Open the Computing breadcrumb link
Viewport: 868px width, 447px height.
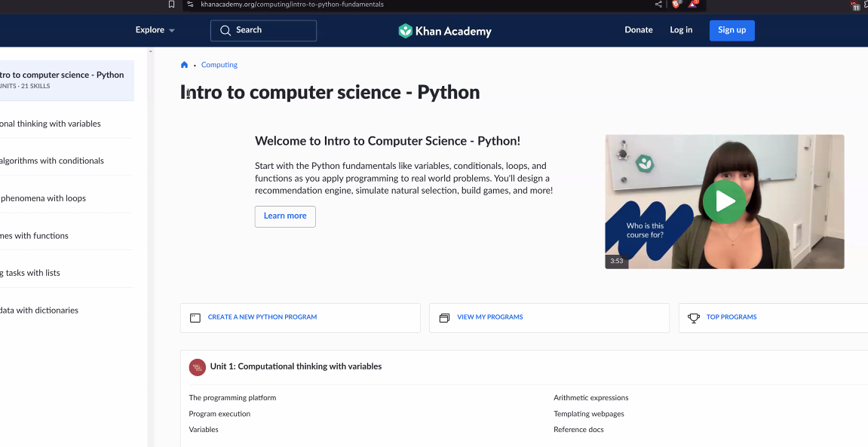pyautogui.click(x=219, y=65)
